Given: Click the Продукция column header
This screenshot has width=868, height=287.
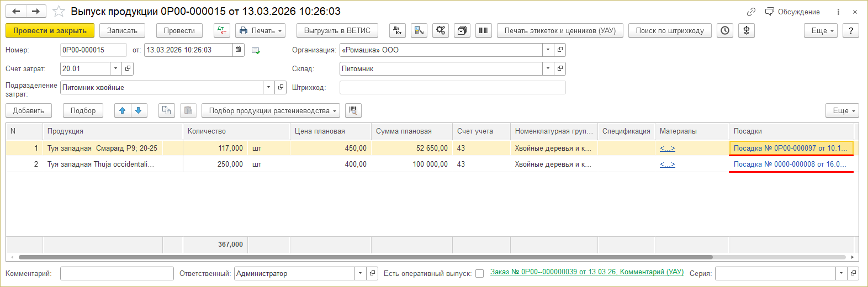Looking at the screenshot, I should pos(113,131).
